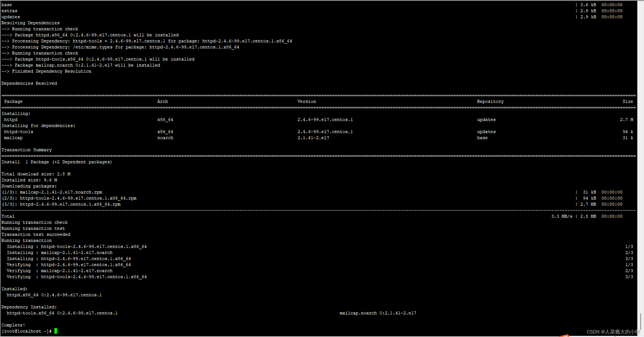Click '(2/3): httpd-tools' rpm download line
This screenshot has height=337, width=644.
tap(69, 198)
